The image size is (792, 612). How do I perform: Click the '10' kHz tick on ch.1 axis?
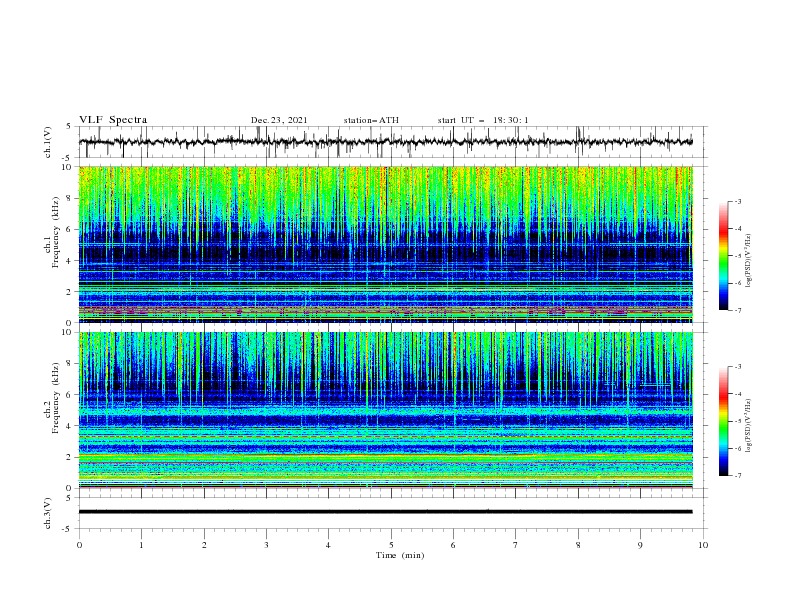(68, 167)
